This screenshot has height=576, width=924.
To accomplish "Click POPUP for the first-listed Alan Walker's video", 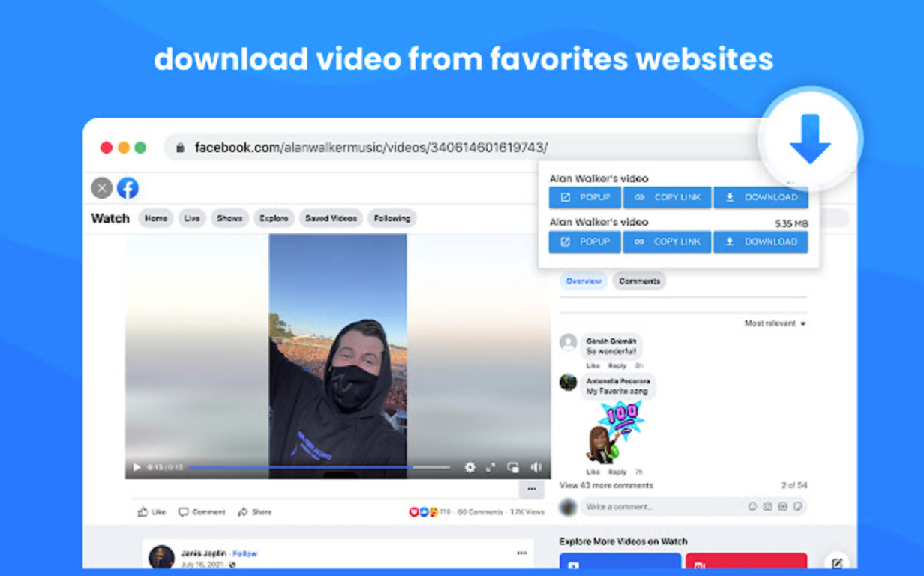I will 585,197.
